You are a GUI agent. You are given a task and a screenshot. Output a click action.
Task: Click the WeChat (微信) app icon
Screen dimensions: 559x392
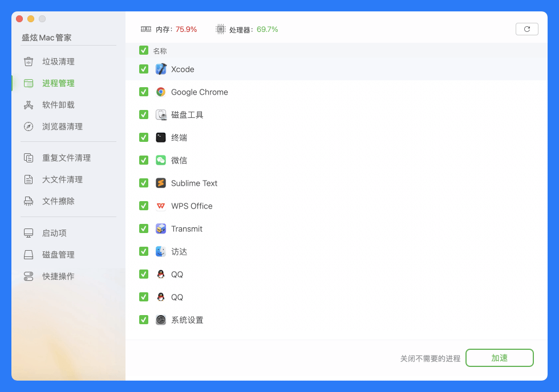tap(161, 160)
